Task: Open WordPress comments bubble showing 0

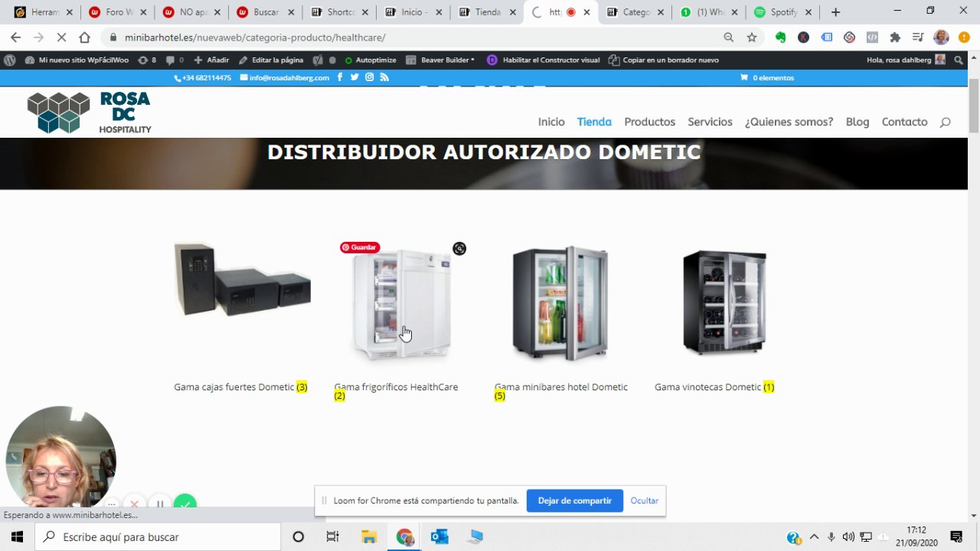Action: tap(175, 60)
